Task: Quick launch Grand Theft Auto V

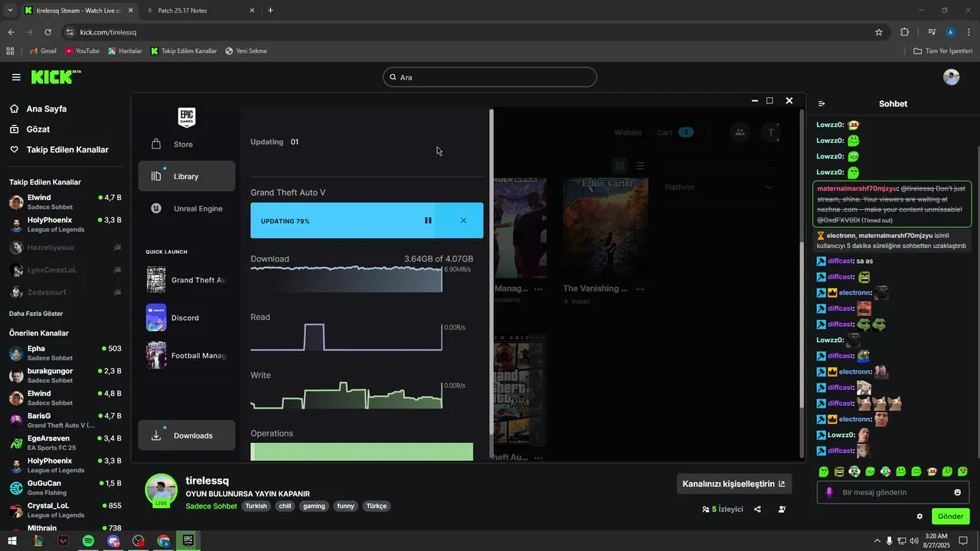Action: click(186, 280)
